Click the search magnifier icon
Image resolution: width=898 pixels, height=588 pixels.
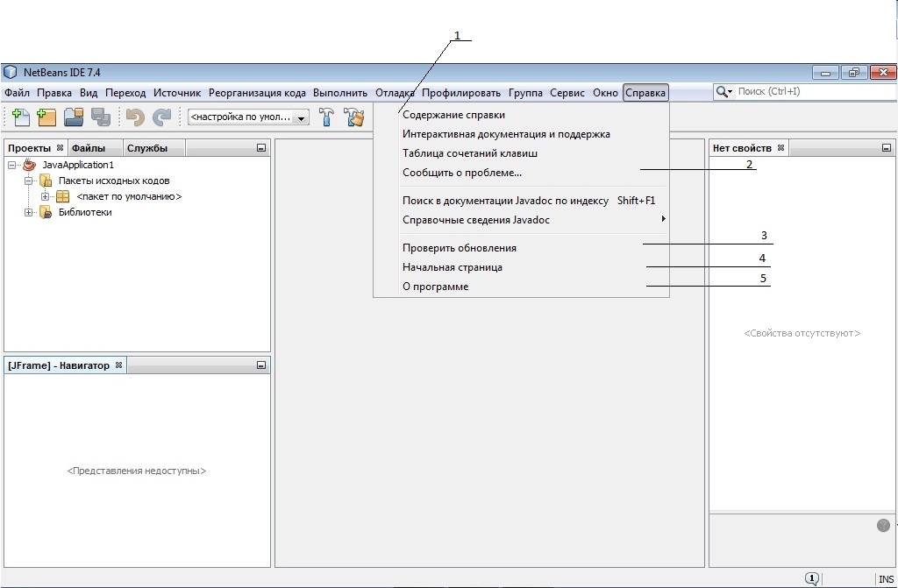point(723,92)
